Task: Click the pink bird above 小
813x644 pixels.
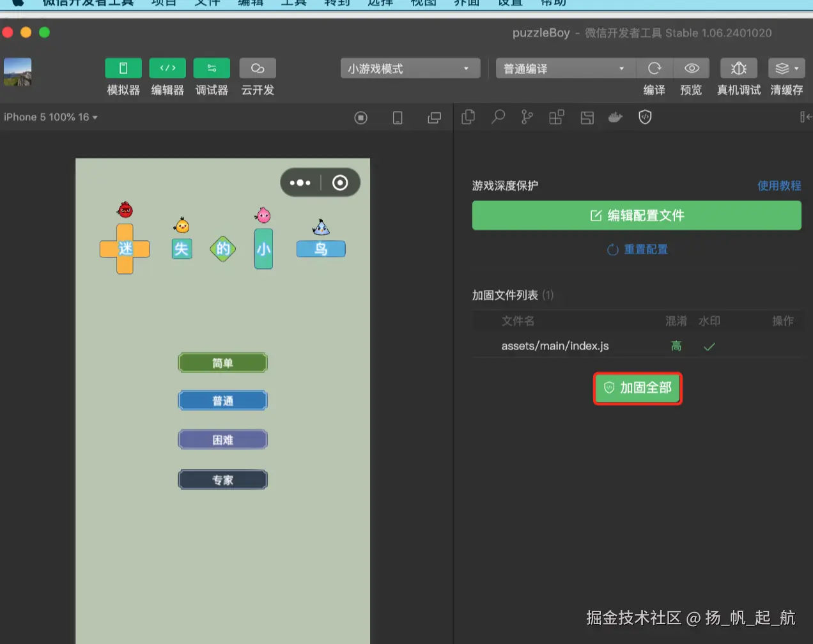Action: pos(263,215)
